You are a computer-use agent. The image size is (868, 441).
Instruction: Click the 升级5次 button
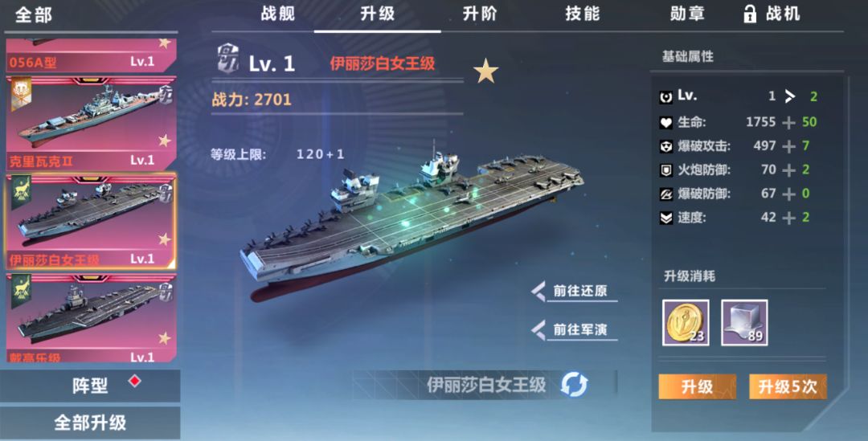pos(788,386)
